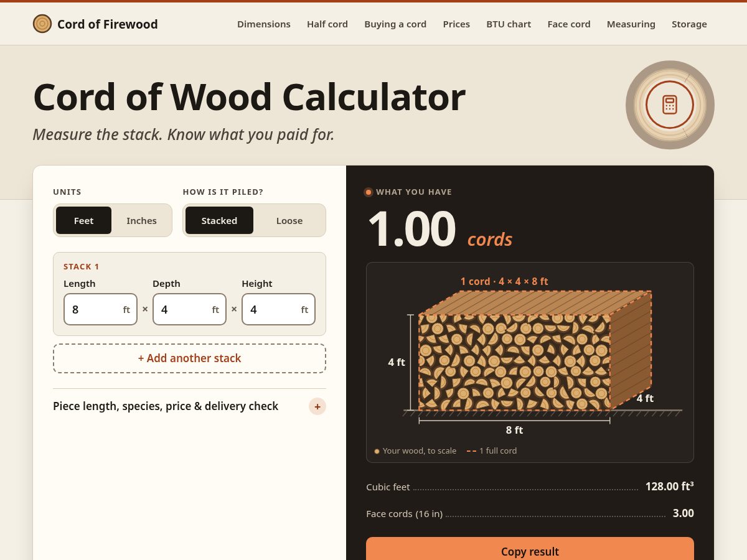Viewport: 747px width, 560px height.
Task: Click the STACK 1 label
Action: click(82, 266)
